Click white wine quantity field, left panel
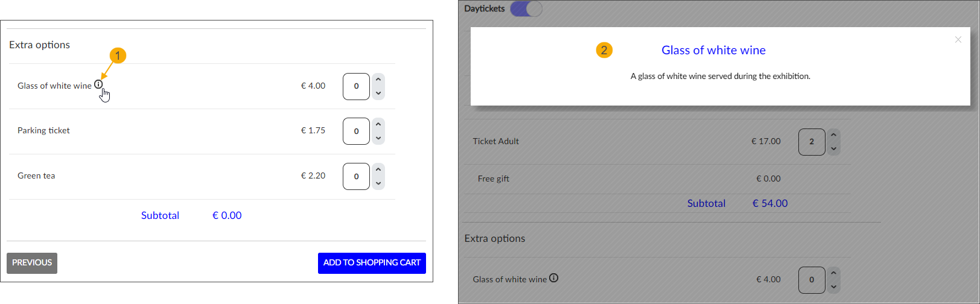Viewport: 980px width, 304px height. [x=356, y=86]
